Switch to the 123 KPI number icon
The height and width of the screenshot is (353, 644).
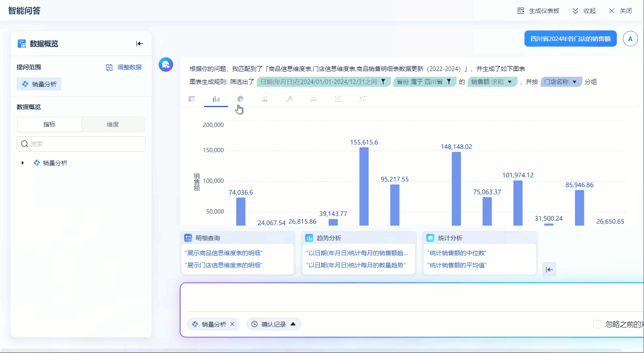click(x=338, y=99)
